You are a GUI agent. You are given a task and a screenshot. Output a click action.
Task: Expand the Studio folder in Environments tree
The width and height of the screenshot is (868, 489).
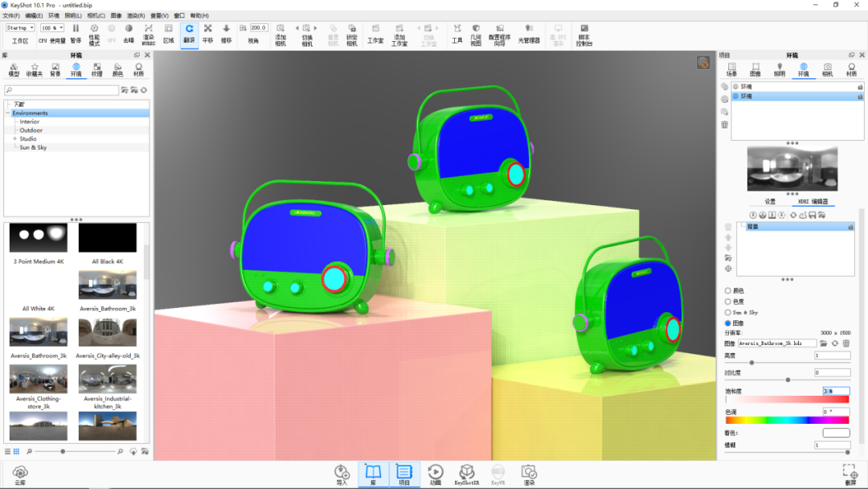15,139
